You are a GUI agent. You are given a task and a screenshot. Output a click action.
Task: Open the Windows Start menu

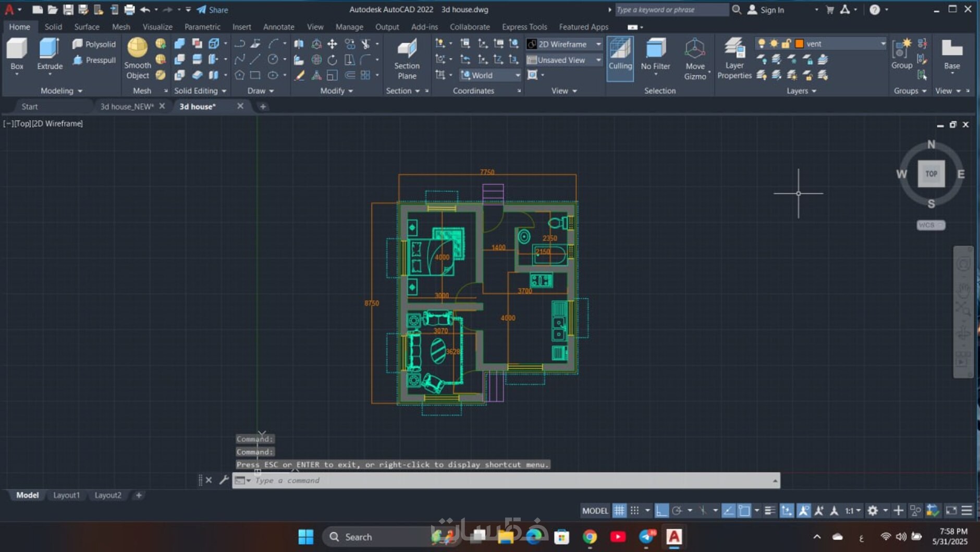[x=306, y=537]
